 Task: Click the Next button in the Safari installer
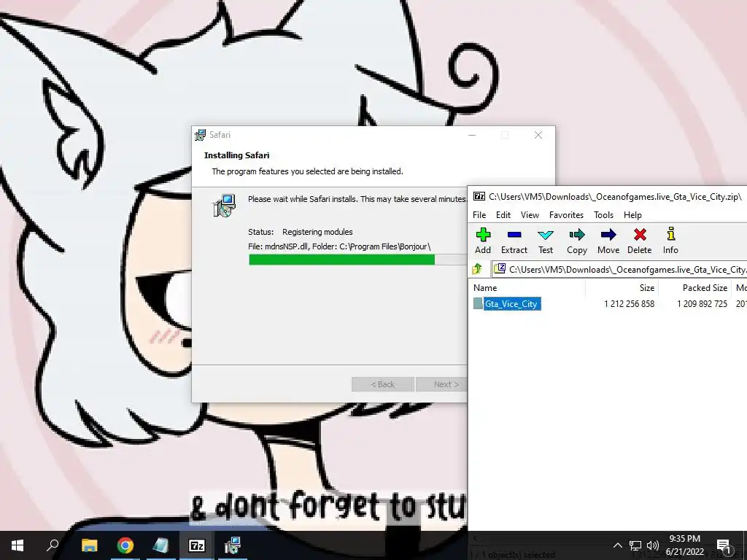(441, 384)
